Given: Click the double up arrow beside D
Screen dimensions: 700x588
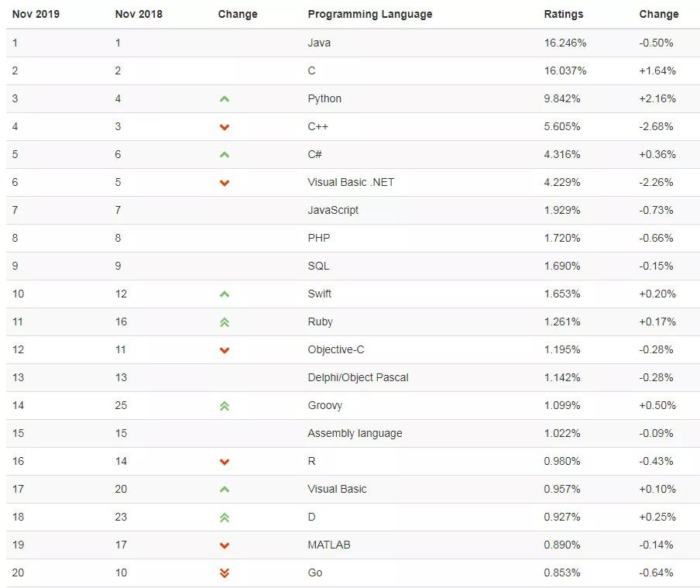Looking at the screenshot, I should point(225,518).
